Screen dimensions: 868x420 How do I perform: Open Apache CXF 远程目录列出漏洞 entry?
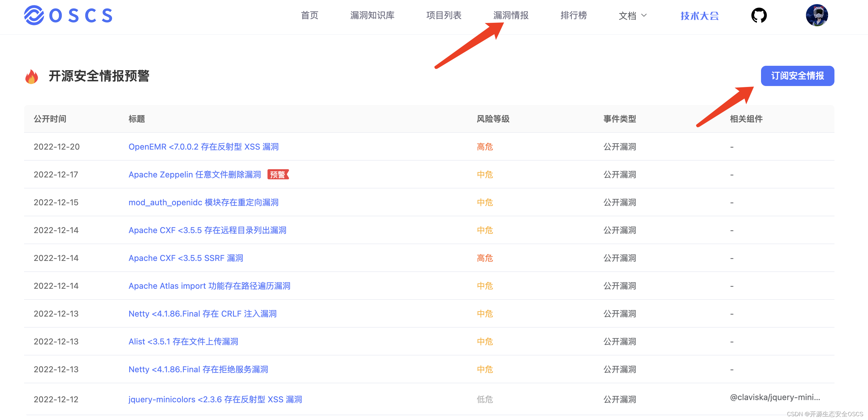(207, 230)
